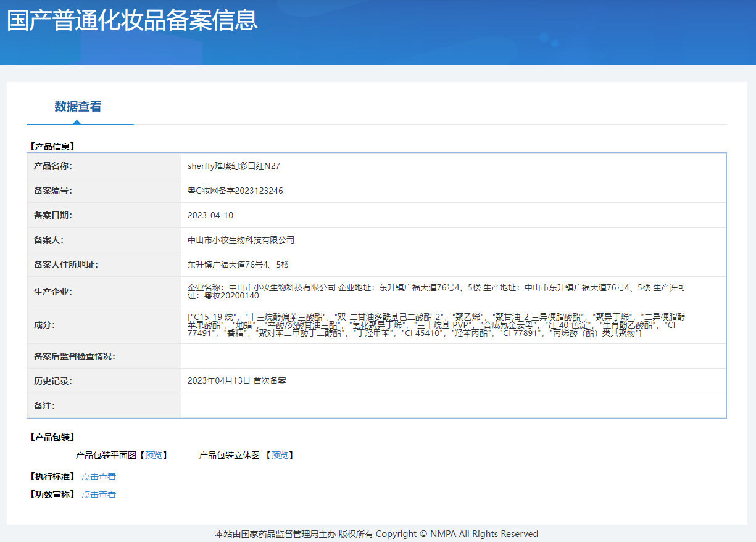This screenshot has width=756, height=542.
Task: Click the 生产企业 row label
Action: click(53, 292)
